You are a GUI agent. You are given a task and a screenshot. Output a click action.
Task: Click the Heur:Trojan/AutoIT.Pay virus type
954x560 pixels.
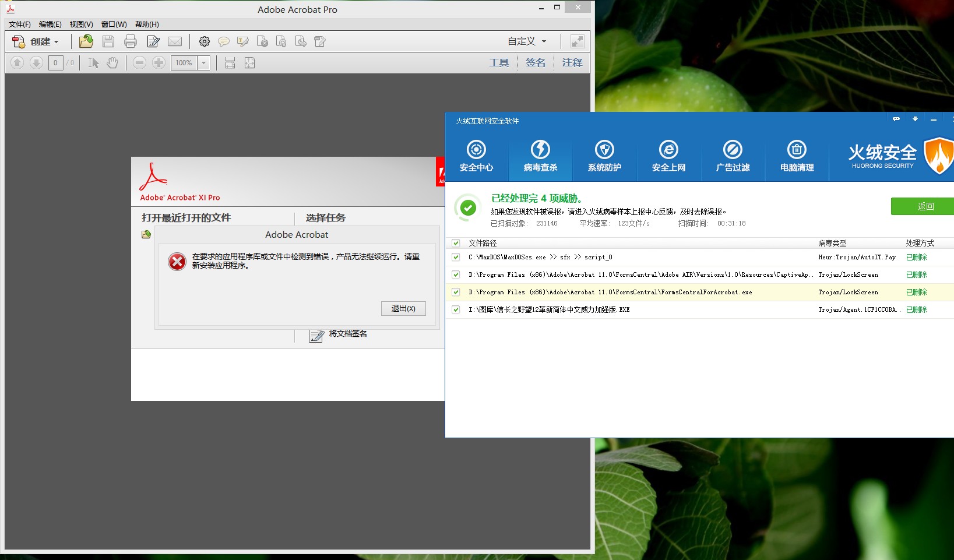(x=857, y=257)
